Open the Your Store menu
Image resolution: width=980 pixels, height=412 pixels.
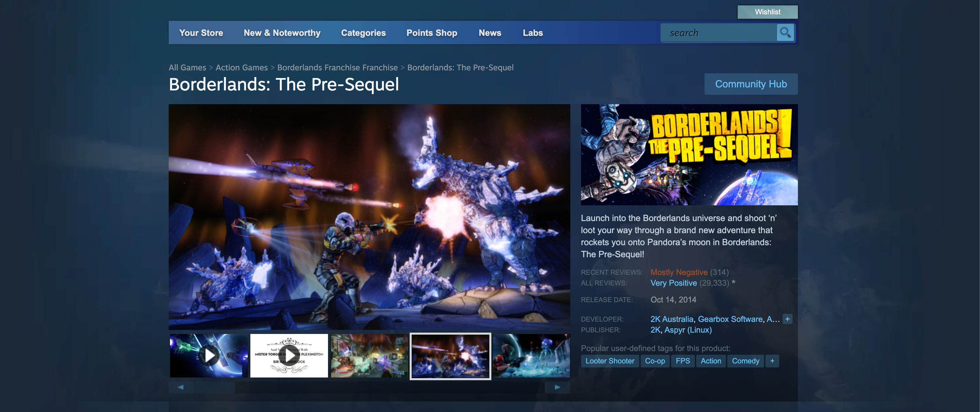[x=201, y=33]
